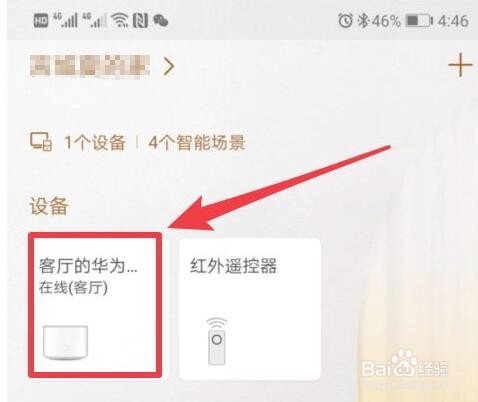Viewport: 478px width, 402px height.
Task: Open the 客厅的华为 device card
Action: [x=95, y=305]
